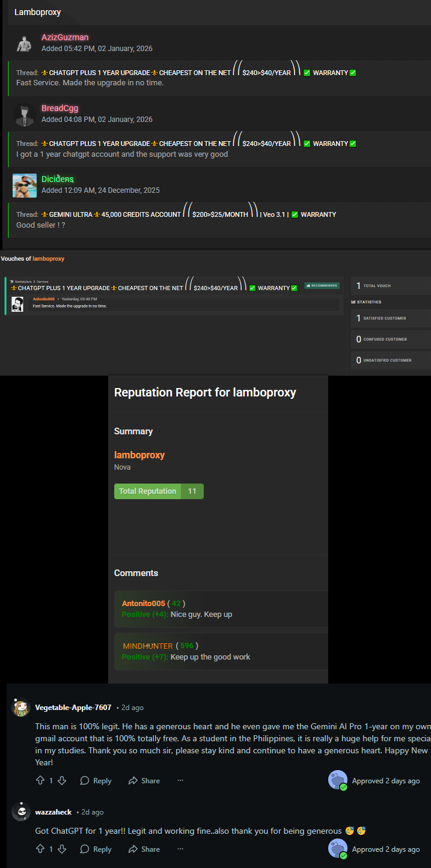Upvote Vegetable-Apple-7607's comment
Screen dimensions: 431x868
pyautogui.click(x=40, y=781)
